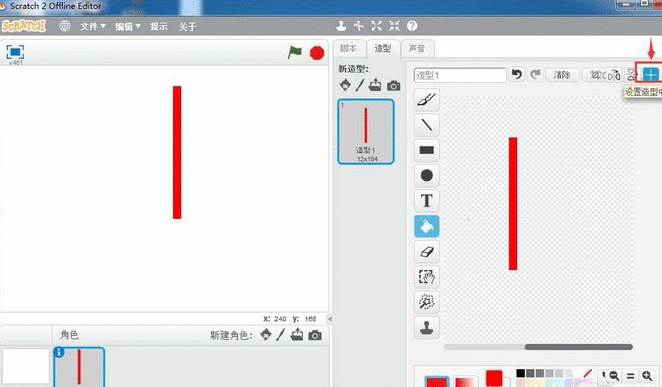Zoom out the paint canvas
Screen dimensions: 662x387
point(614,375)
